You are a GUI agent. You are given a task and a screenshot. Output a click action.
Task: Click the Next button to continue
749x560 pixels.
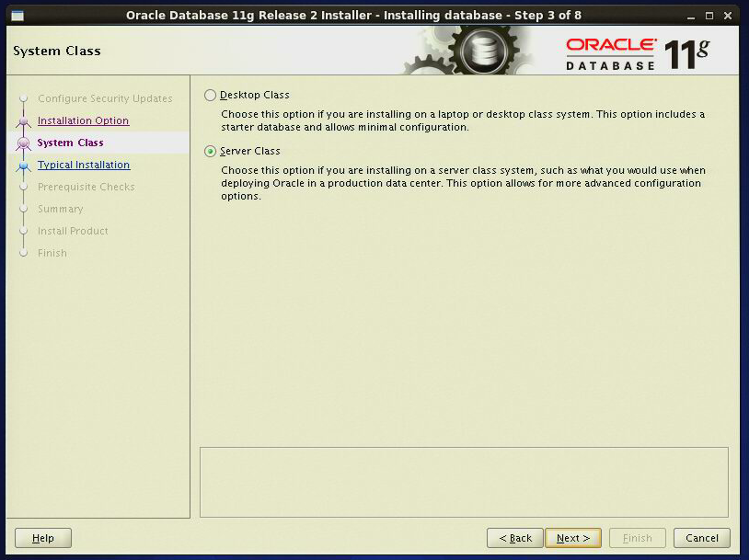click(x=572, y=538)
